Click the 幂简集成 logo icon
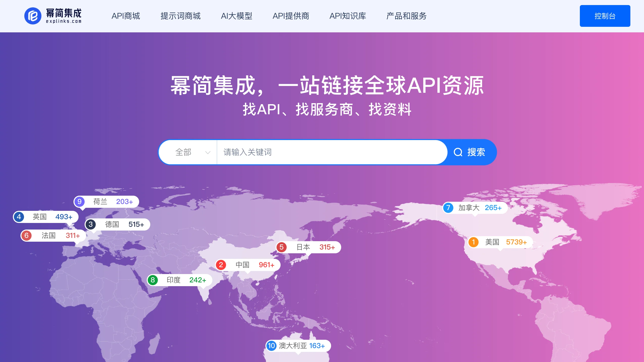 coord(32,16)
